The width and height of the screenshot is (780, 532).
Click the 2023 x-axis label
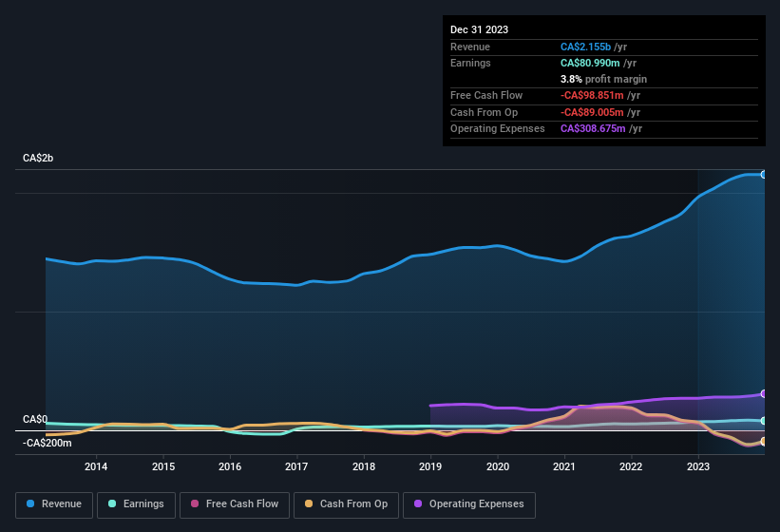(x=698, y=466)
